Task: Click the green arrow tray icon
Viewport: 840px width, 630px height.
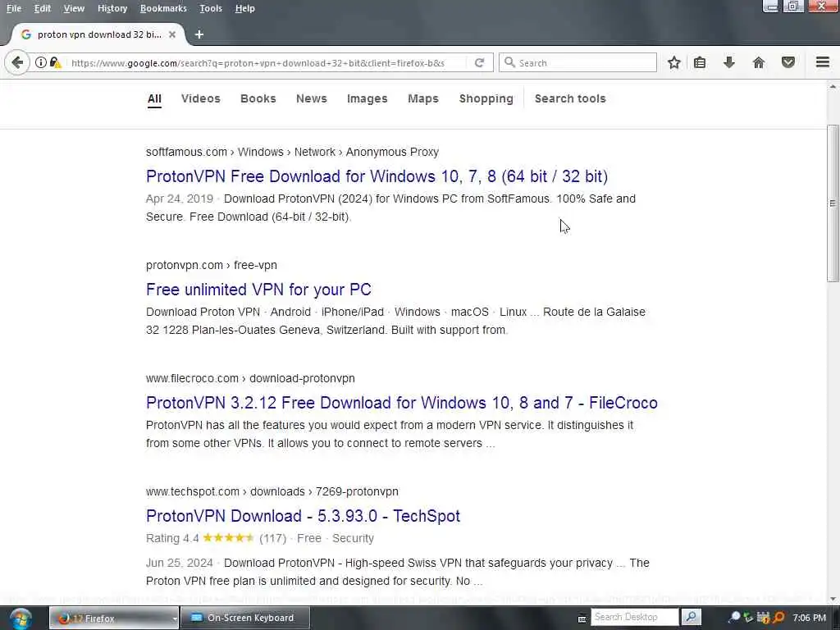Action: coord(748,618)
